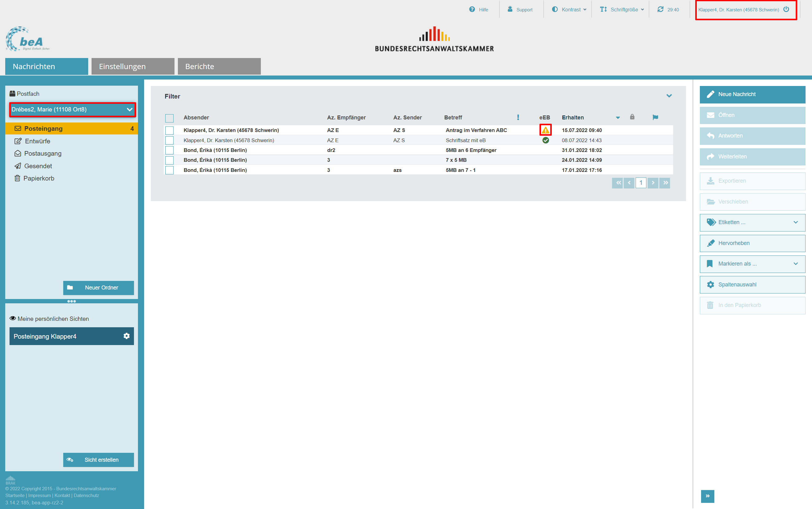Collapse right panel with double-arrow icon

(x=708, y=496)
